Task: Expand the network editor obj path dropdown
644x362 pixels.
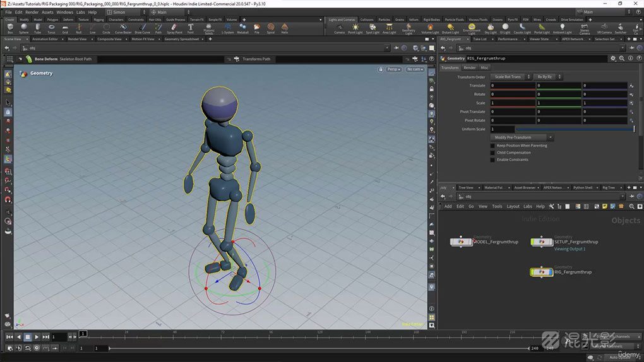Action: click(623, 197)
